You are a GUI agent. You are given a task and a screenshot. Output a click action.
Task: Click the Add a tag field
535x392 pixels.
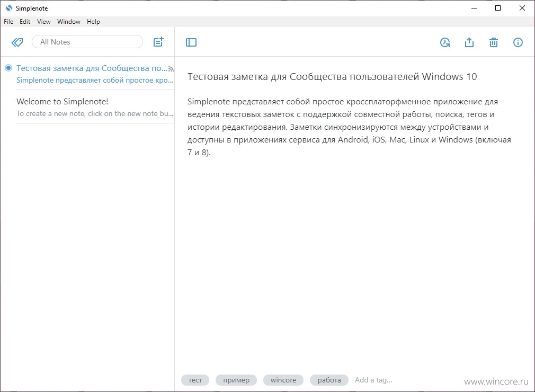tap(373, 380)
